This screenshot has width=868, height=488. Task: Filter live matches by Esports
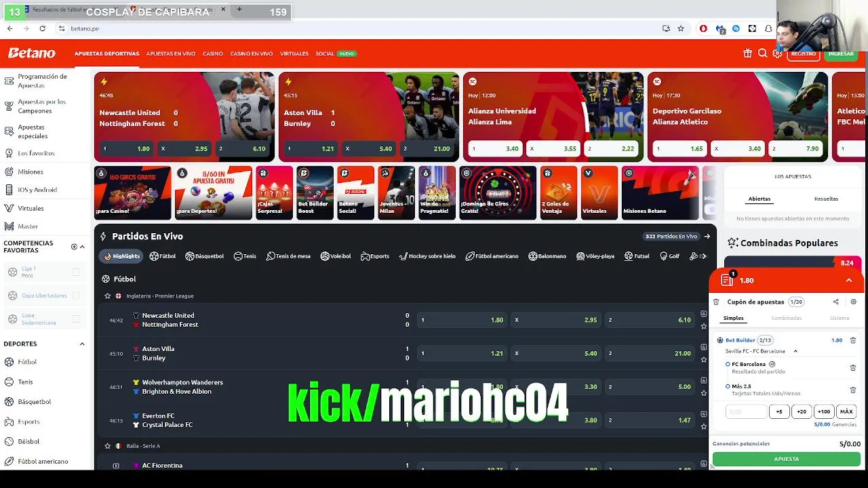[x=375, y=256]
